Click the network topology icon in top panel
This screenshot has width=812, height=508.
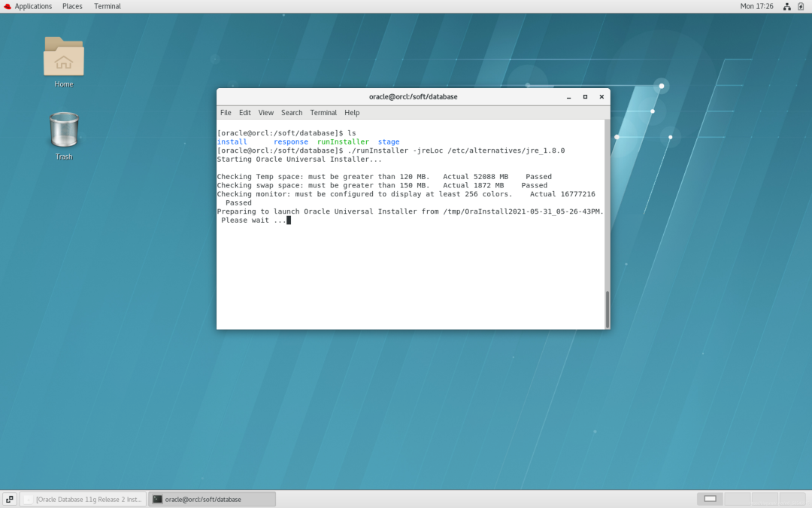[x=786, y=6]
